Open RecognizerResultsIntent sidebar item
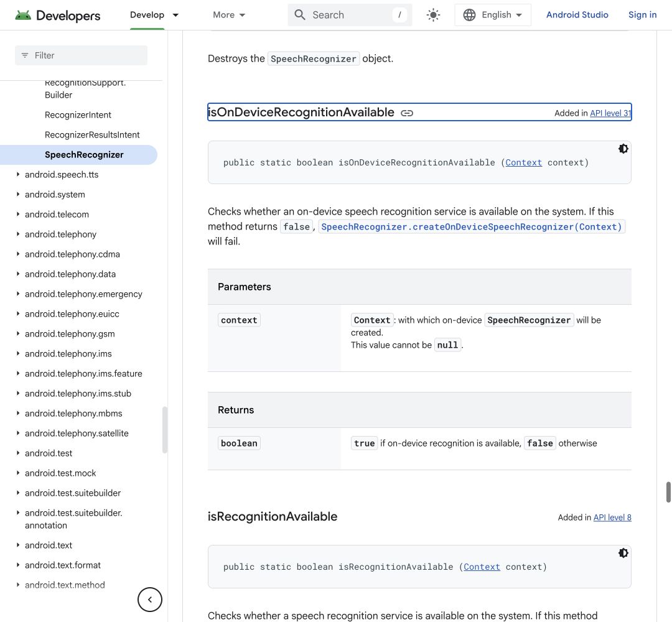 (x=92, y=135)
